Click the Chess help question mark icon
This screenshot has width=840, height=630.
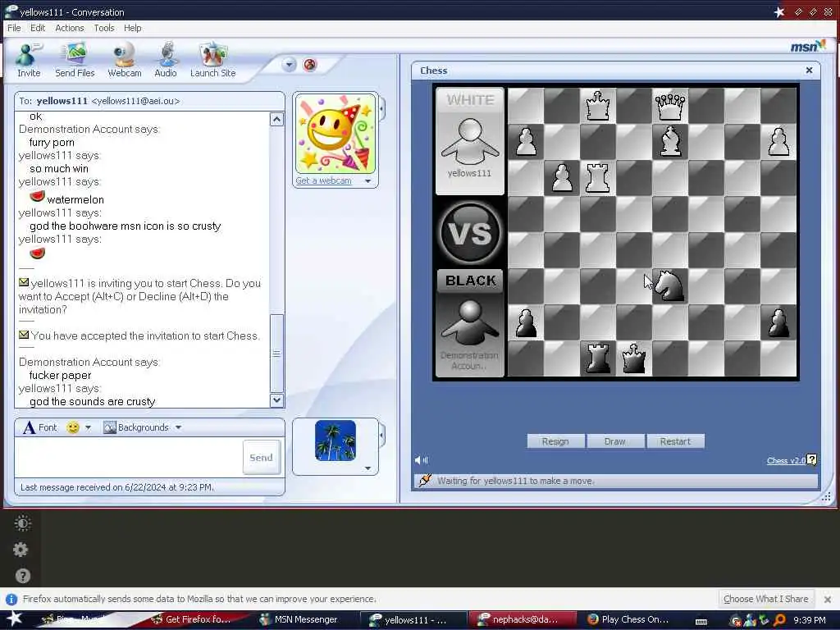pyautogui.click(x=811, y=459)
